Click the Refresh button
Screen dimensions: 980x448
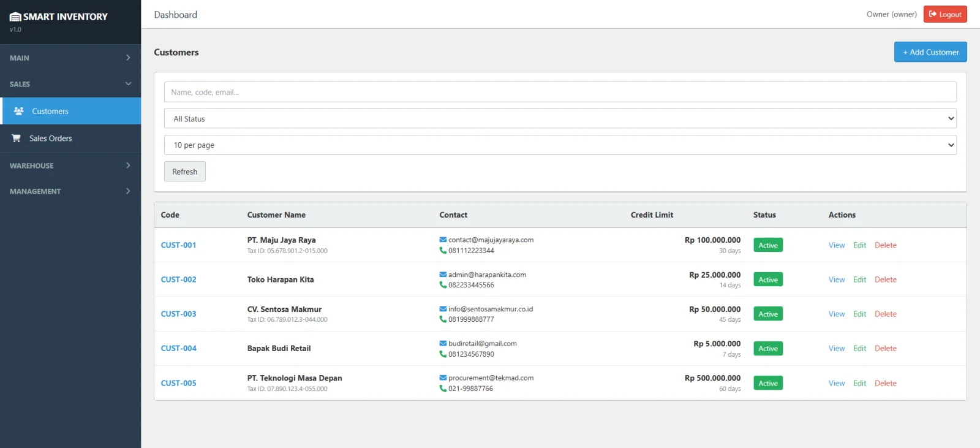click(x=184, y=172)
